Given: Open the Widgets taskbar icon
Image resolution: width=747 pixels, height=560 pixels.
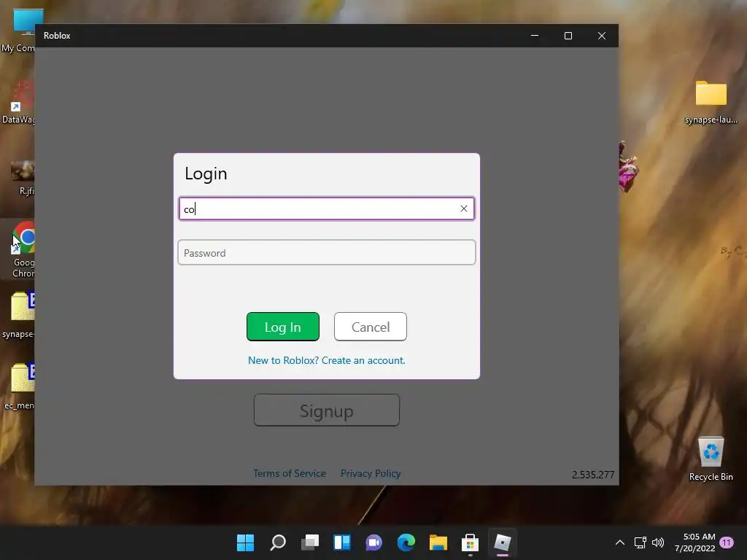Looking at the screenshot, I should coord(342,542).
